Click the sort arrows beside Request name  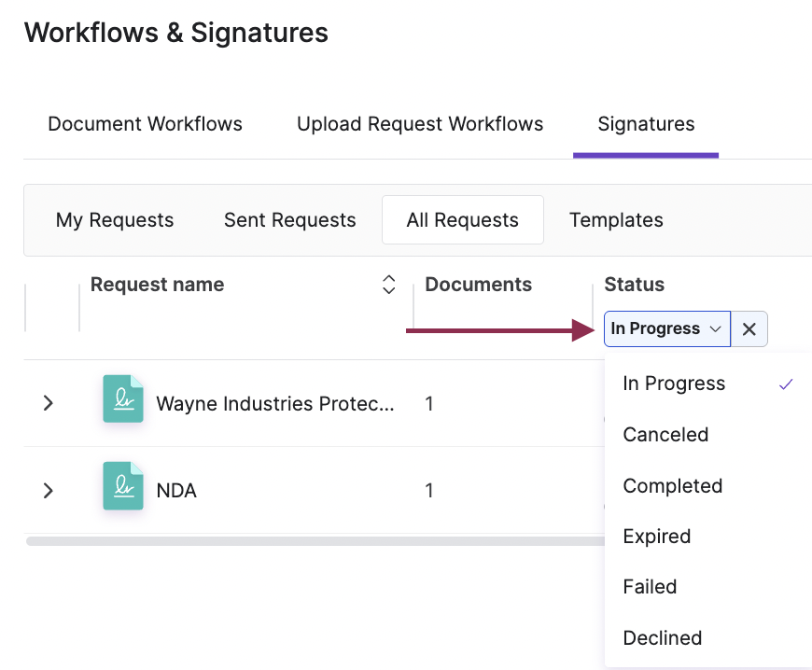click(388, 285)
